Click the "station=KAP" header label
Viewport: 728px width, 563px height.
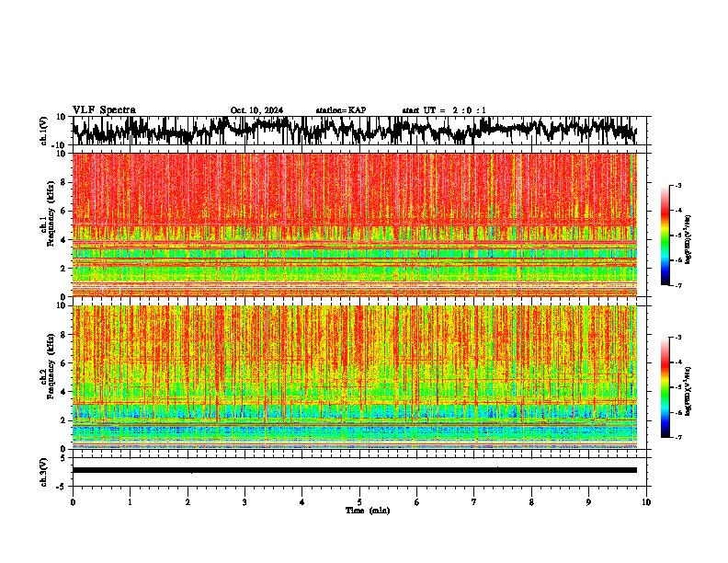341,110
